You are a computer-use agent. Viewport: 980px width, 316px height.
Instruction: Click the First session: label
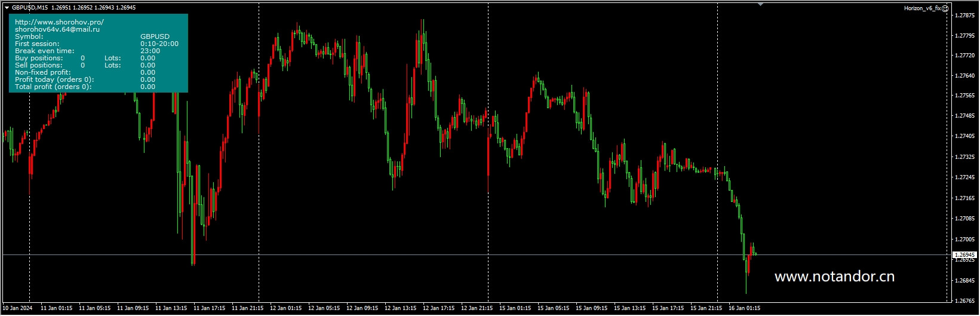(x=37, y=44)
